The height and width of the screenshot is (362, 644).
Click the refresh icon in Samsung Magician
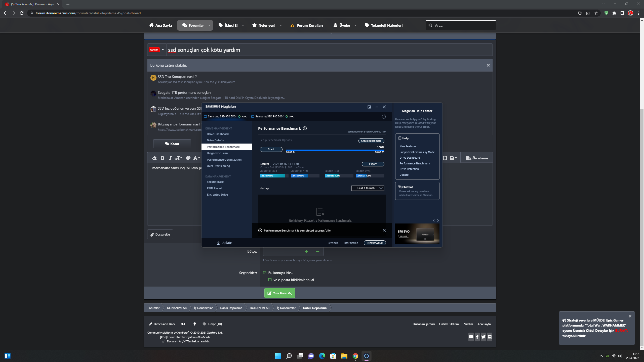[384, 117]
